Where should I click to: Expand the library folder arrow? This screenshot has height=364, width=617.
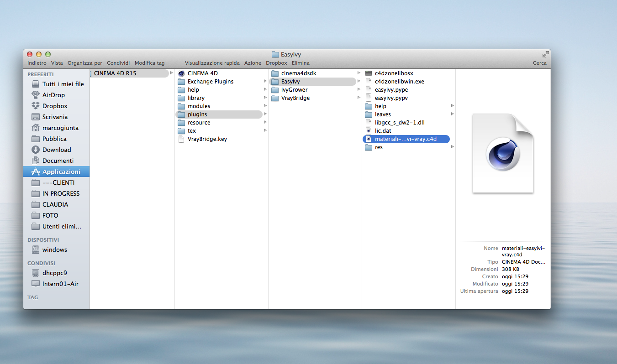click(x=265, y=98)
